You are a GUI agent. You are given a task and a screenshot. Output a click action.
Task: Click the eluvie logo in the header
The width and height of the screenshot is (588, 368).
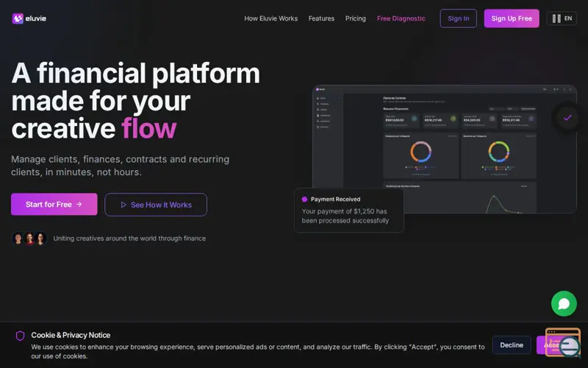coord(29,18)
